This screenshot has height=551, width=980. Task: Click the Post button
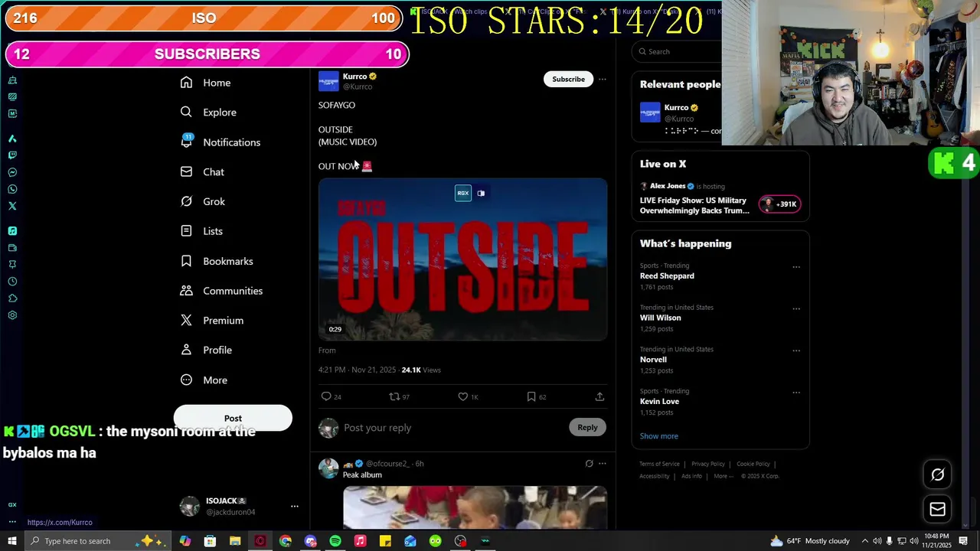pyautogui.click(x=233, y=418)
